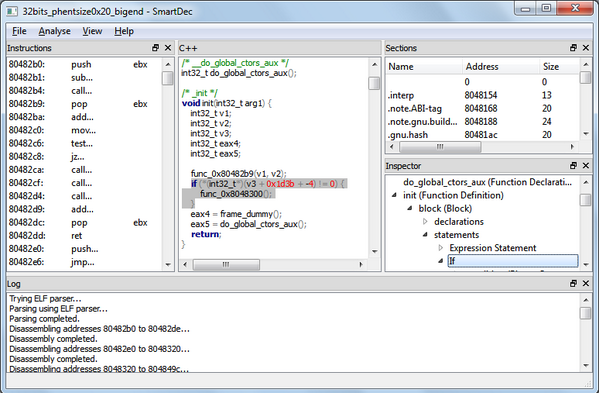Close the Log panel
This screenshot has width=599, height=393.
[x=586, y=283]
